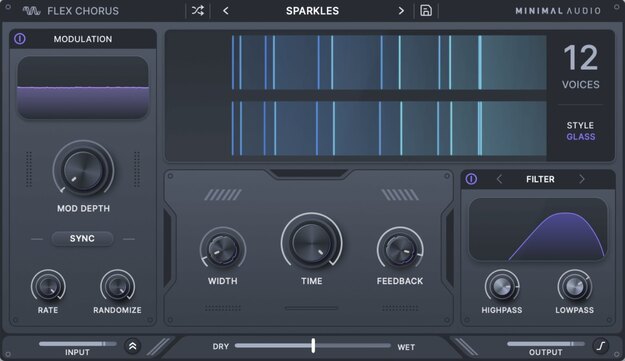This screenshot has width=625, height=361.
Task: Click the shuffle random preset icon
Action: [198, 11]
